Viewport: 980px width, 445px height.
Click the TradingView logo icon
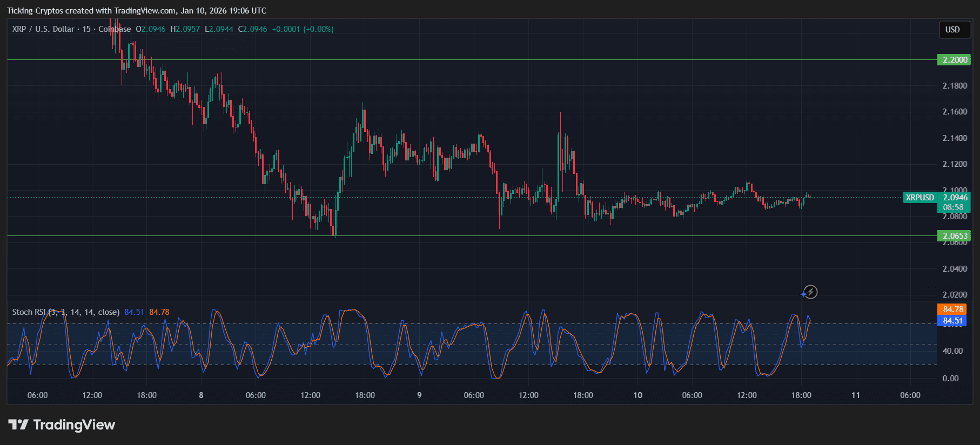(18, 424)
